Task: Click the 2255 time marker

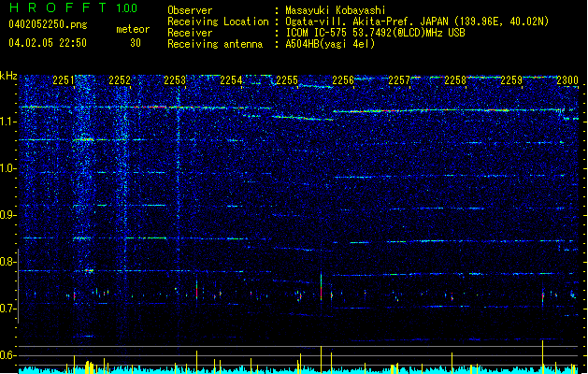Action: [287, 80]
